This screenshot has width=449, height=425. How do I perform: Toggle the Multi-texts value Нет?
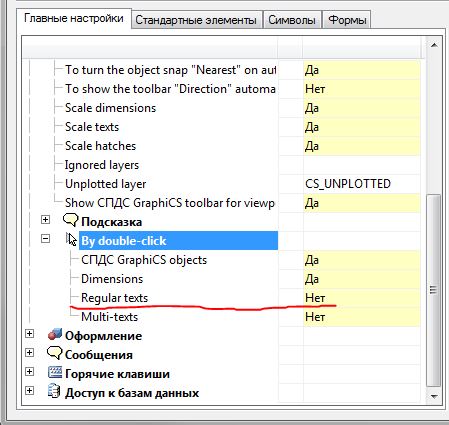pos(361,317)
